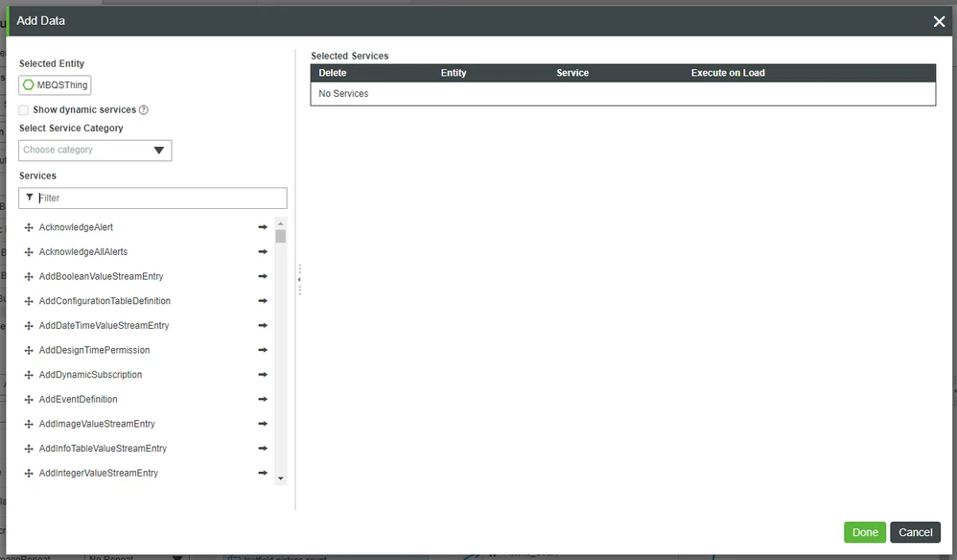Click the arrow icon beside AcknowledgeAlert
Image resolution: width=957 pixels, height=560 pixels.
[261, 227]
